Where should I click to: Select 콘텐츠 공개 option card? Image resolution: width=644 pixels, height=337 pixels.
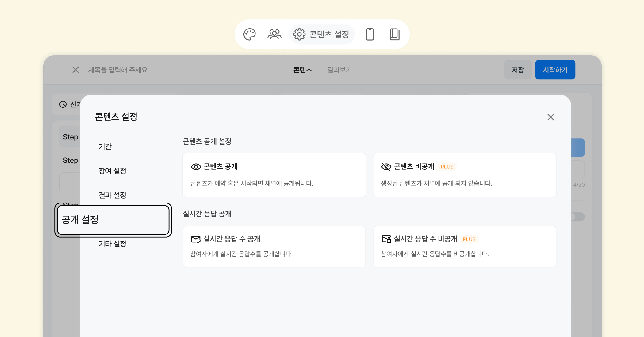tap(274, 175)
